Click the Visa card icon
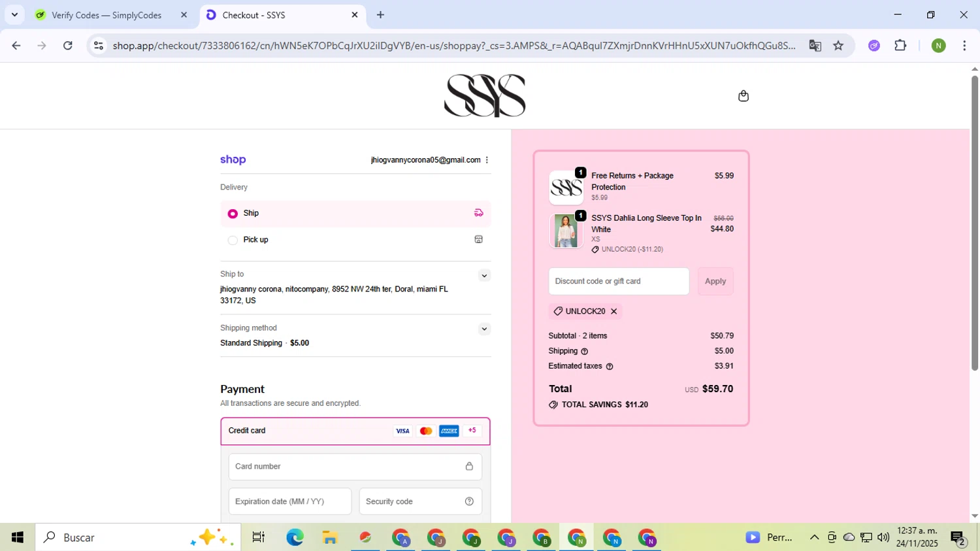 pos(402,431)
